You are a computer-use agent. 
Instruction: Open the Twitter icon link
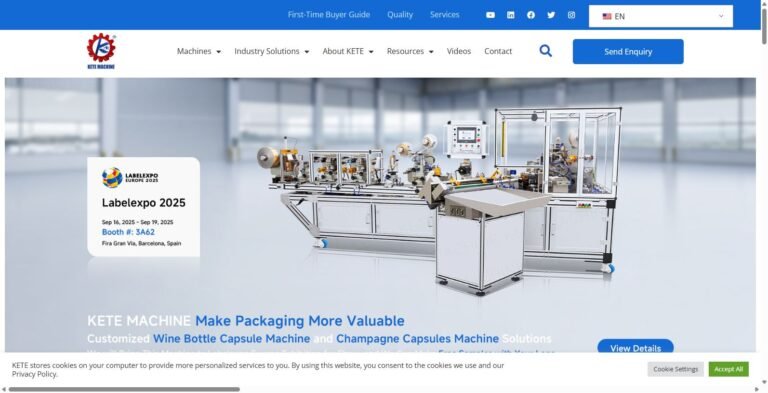click(551, 15)
